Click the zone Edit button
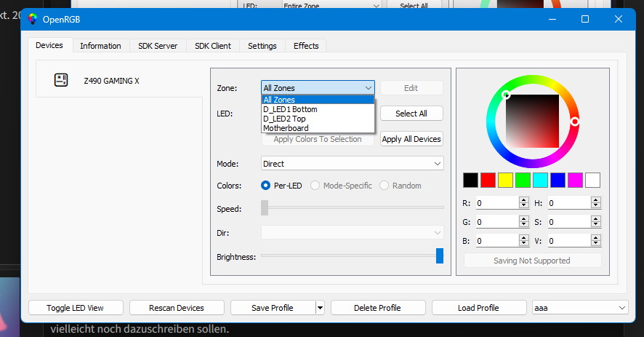The image size is (644, 337). [411, 87]
